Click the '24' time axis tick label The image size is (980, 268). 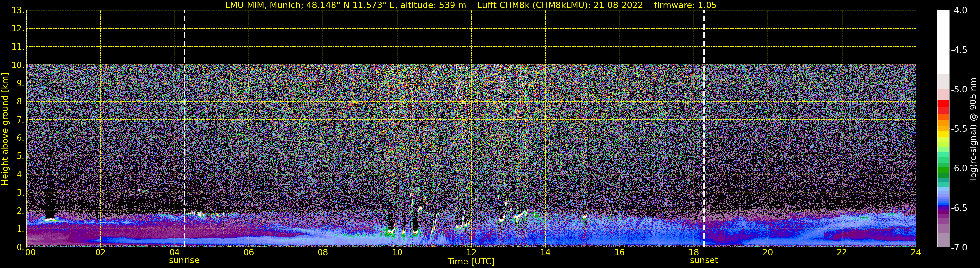click(x=916, y=253)
